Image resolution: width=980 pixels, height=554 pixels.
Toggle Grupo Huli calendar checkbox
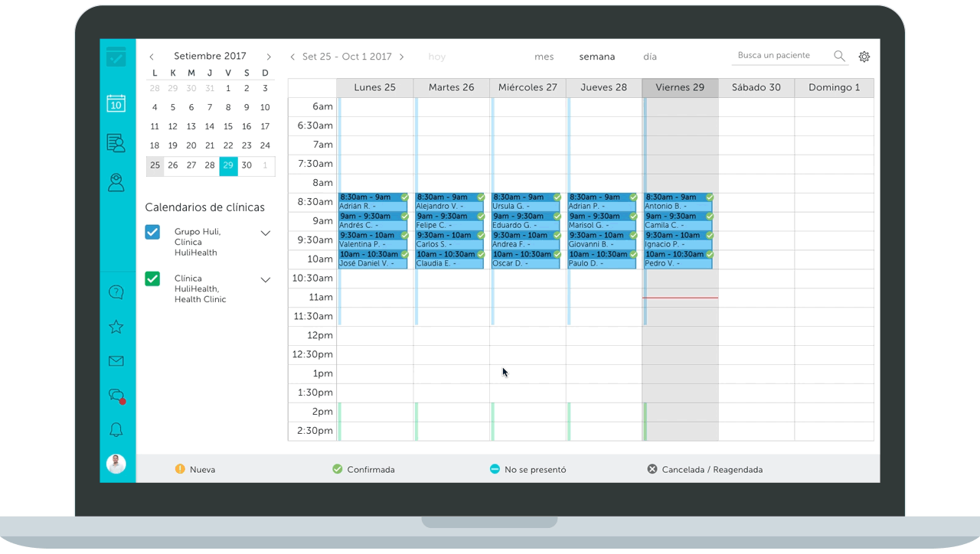pos(152,232)
